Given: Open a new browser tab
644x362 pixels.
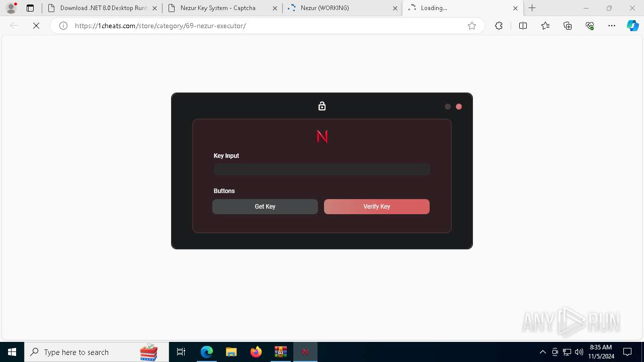Looking at the screenshot, I should point(532,8).
